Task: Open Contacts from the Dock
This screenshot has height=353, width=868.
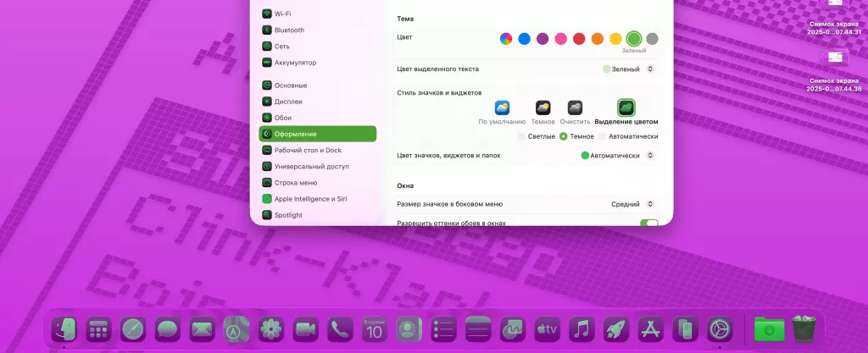Action: click(x=409, y=330)
